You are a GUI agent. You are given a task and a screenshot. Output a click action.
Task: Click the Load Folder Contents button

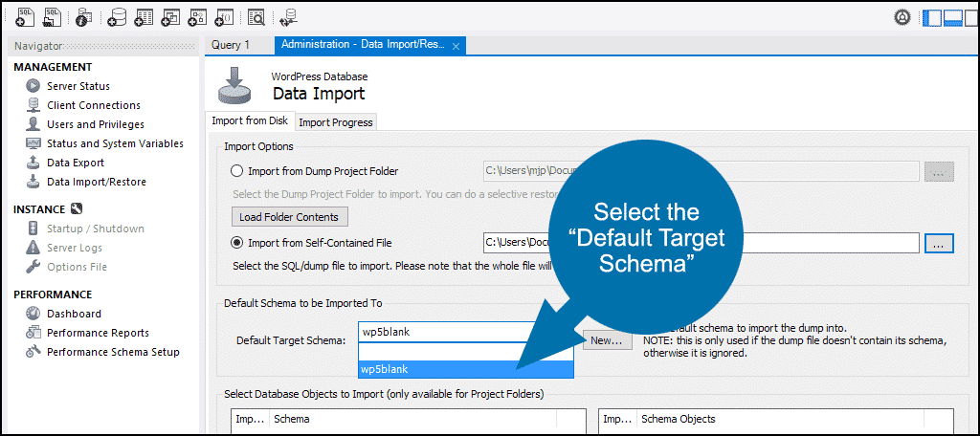289,217
